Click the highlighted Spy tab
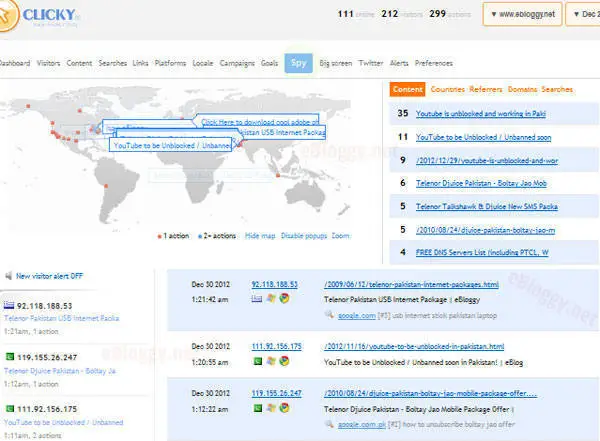The height and width of the screenshot is (441, 600). [298, 63]
